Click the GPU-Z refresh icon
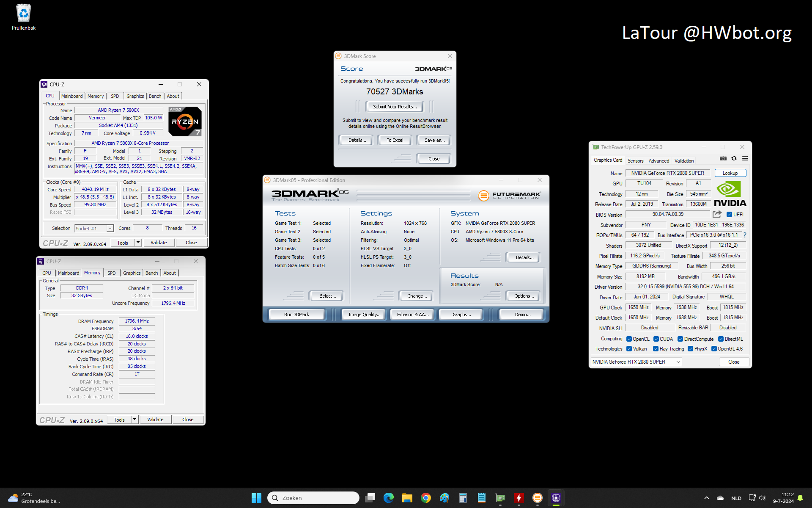This screenshot has height=508, width=812. [734, 158]
